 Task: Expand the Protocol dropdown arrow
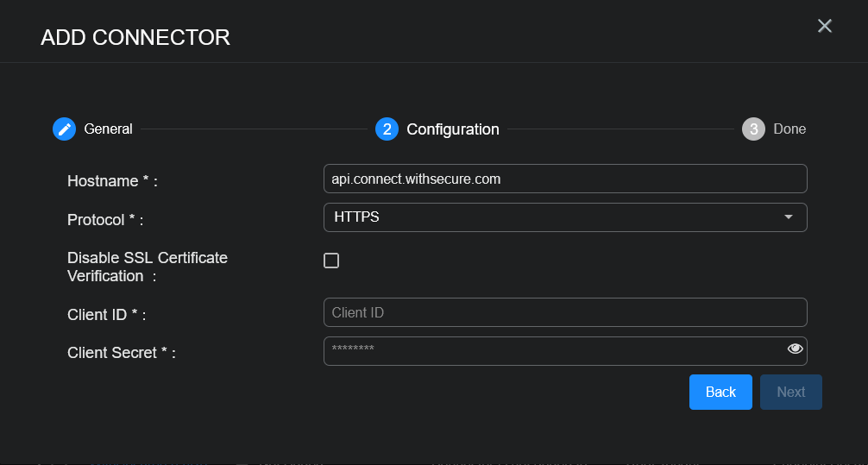pyautogui.click(x=788, y=217)
